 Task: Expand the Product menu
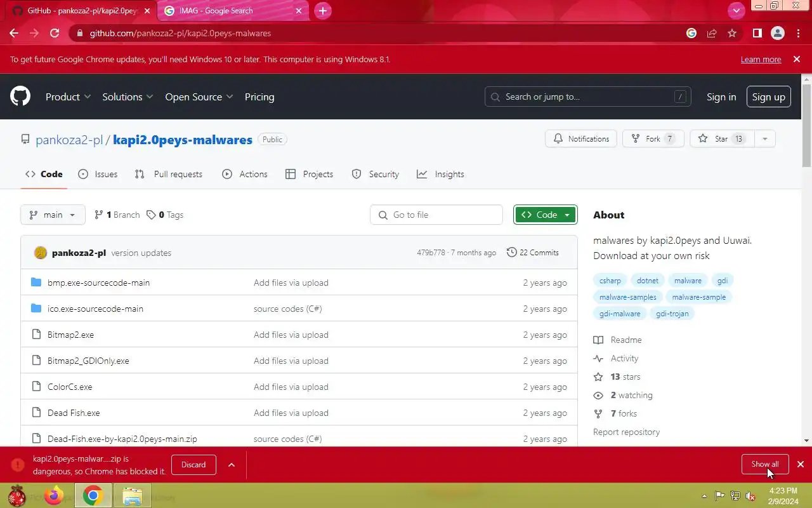[68, 97]
